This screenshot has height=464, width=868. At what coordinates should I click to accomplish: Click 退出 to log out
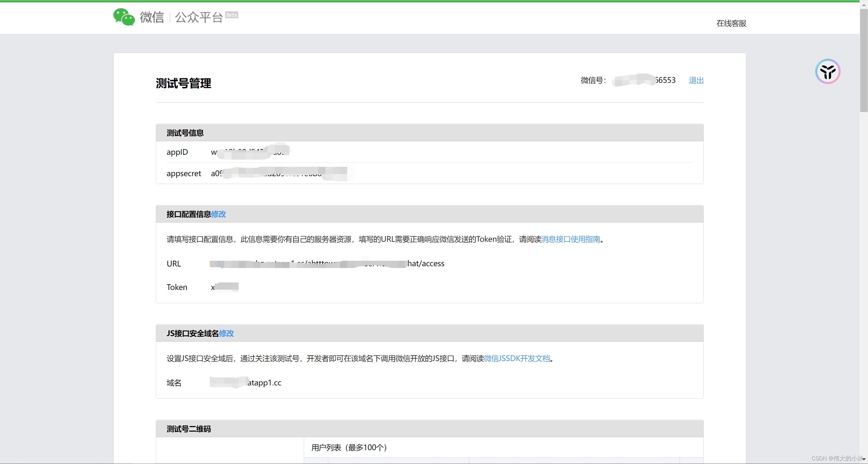pos(696,80)
